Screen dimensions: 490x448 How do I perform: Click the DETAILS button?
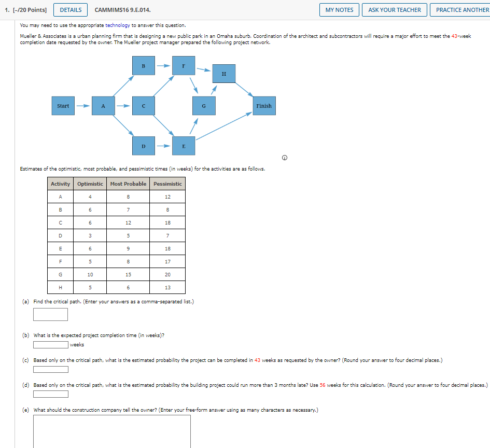click(71, 10)
